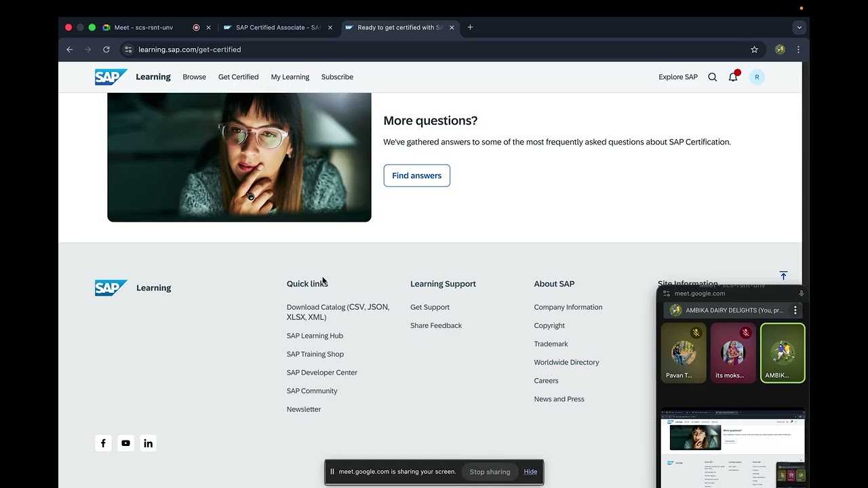
Task: Select the Ready to get certified tab
Action: (x=399, y=28)
